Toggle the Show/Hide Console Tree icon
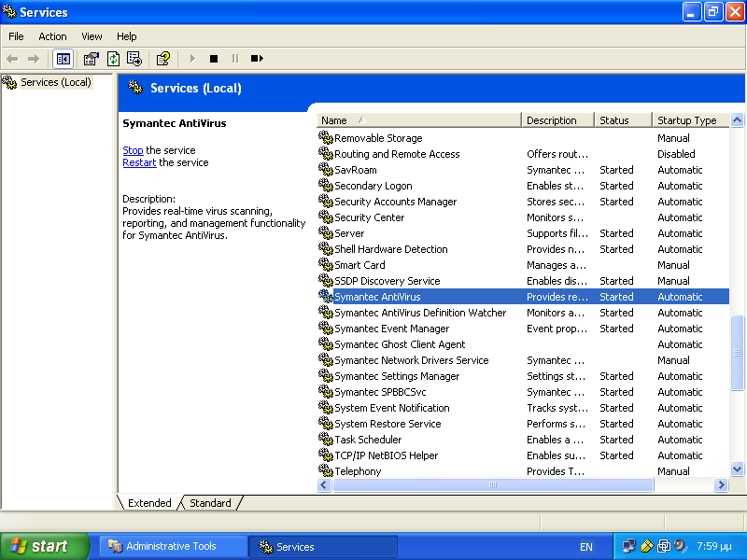747x560 pixels. (x=63, y=59)
